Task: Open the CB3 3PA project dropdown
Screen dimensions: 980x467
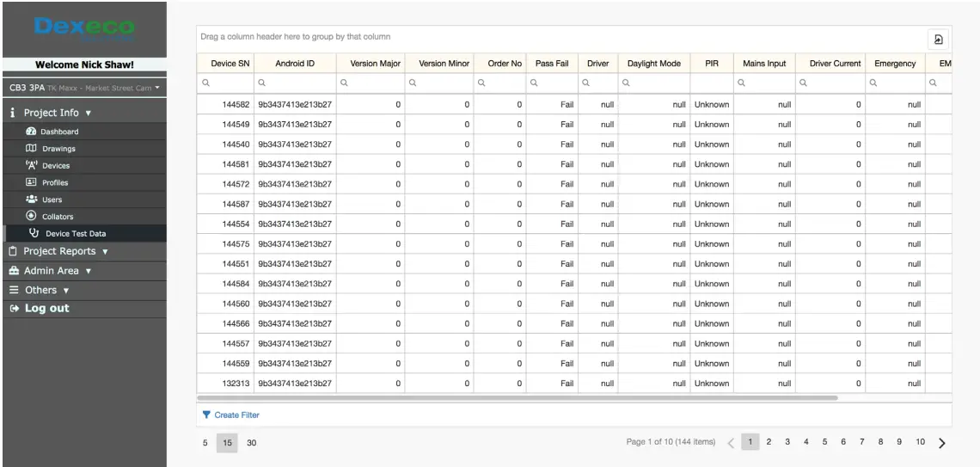Action: [x=84, y=88]
